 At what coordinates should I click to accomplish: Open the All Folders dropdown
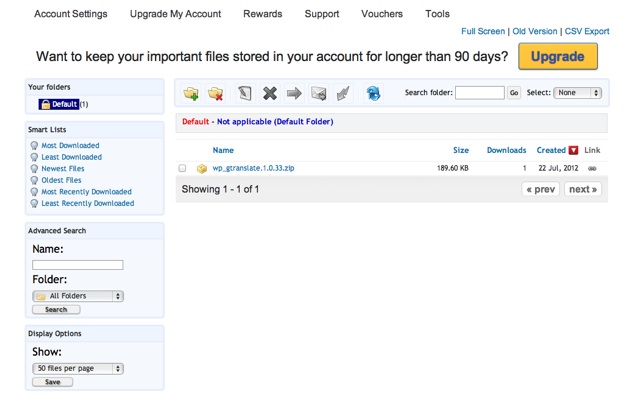coord(78,296)
